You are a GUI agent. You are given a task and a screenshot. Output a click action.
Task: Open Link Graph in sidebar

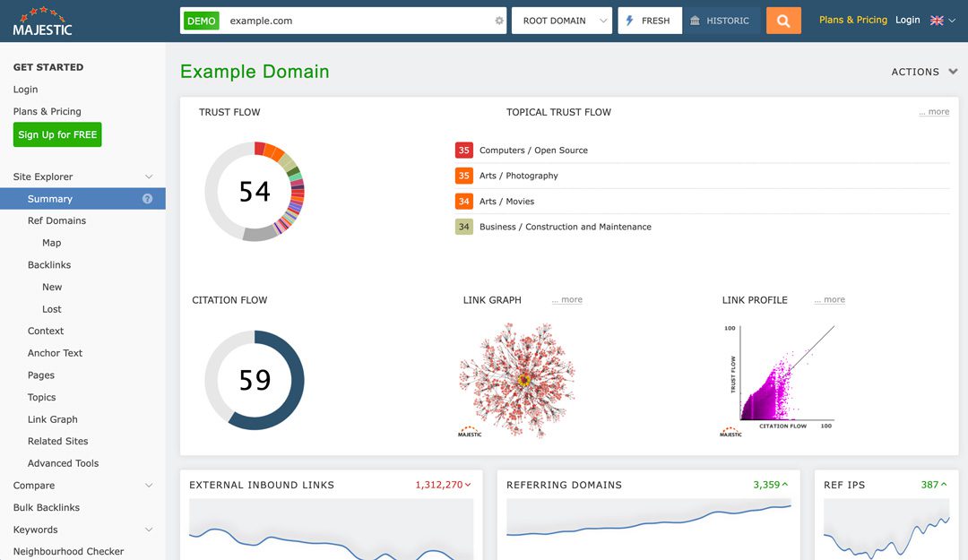click(x=53, y=419)
